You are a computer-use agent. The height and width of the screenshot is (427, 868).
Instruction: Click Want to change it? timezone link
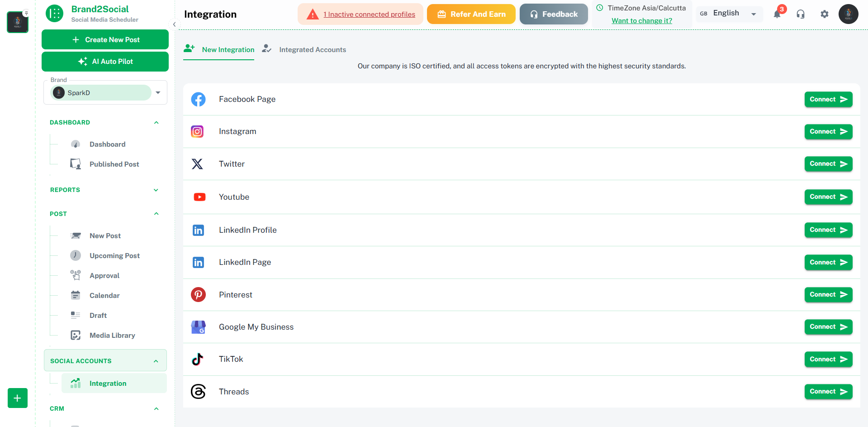(641, 21)
